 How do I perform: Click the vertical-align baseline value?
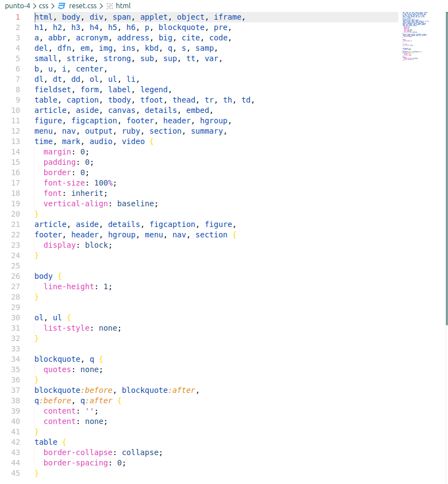(137, 204)
